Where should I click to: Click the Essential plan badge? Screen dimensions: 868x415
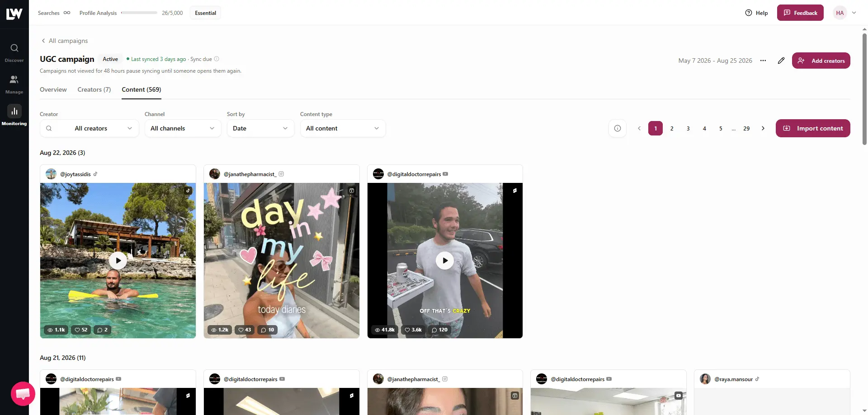pos(206,13)
